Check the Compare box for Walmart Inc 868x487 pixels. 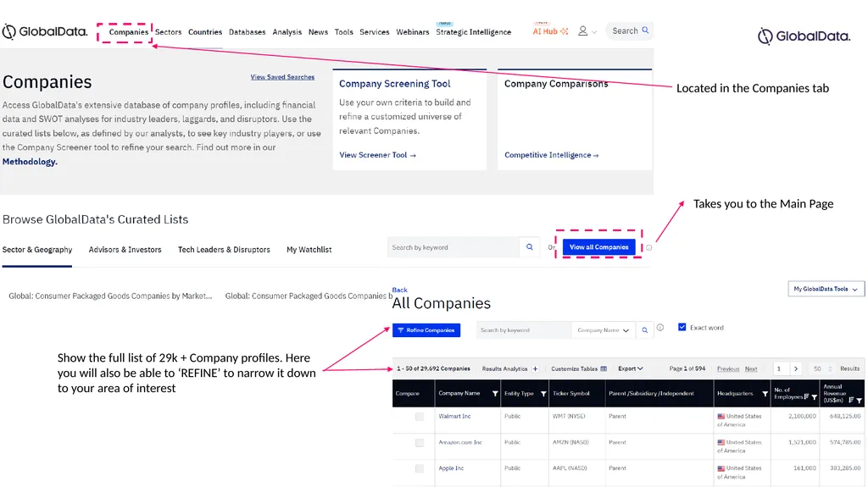(420, 417)
